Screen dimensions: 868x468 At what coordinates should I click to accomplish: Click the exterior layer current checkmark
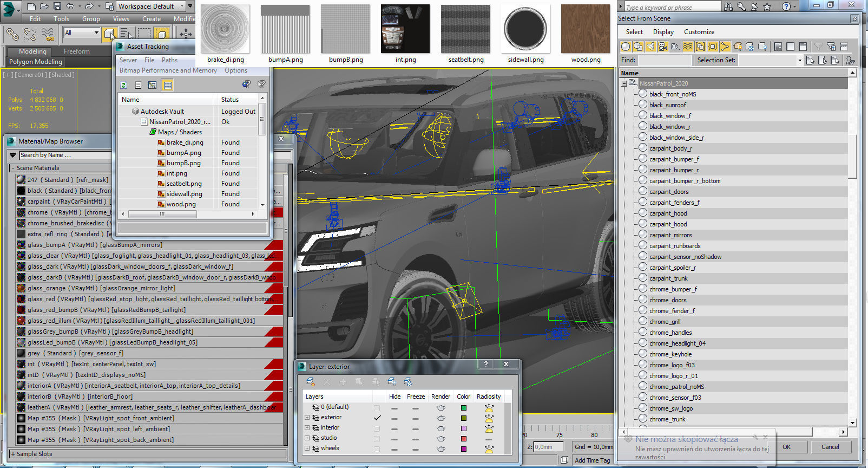[x=377, y=418]
